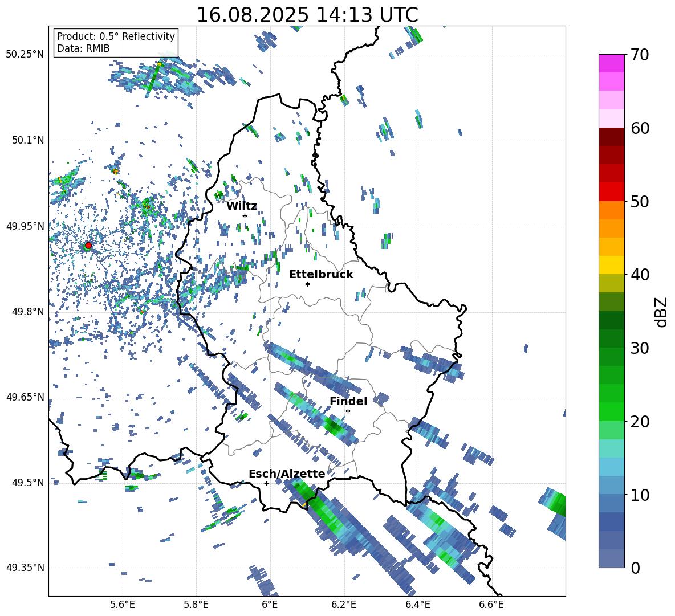Viewport: 675px width, 616px height.
Task: Select the orange colorbar band below 50 dBZ
Action: click(611, 210)
